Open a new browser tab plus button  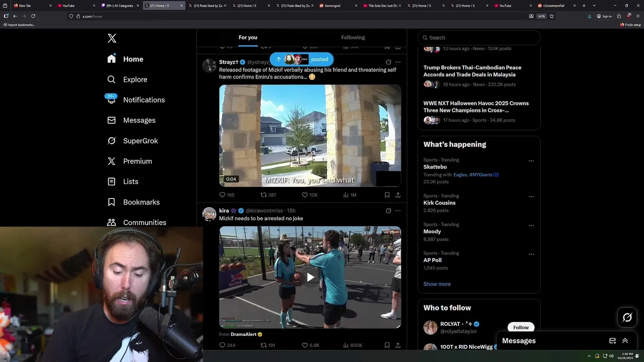[x=584, y=6]
